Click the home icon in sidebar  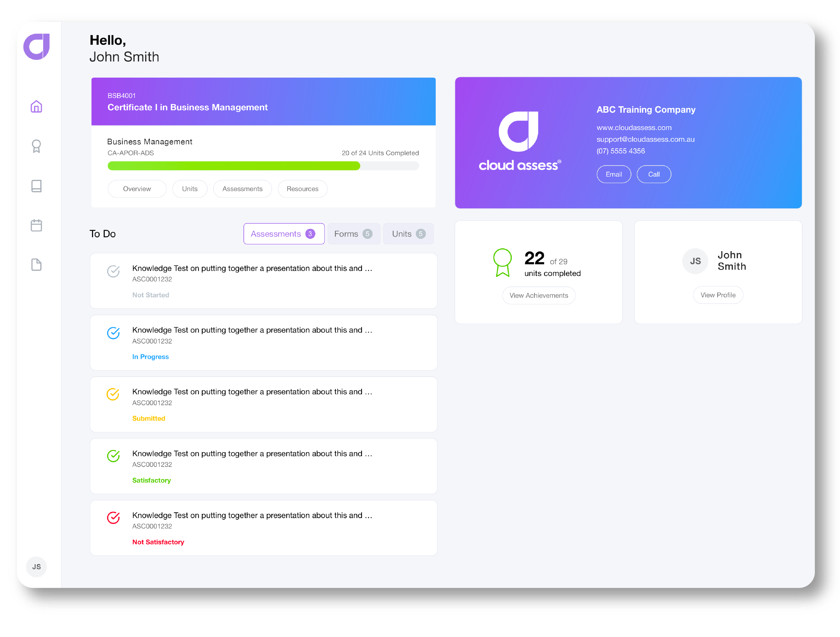pyautogui.click(x=36, y=107)
